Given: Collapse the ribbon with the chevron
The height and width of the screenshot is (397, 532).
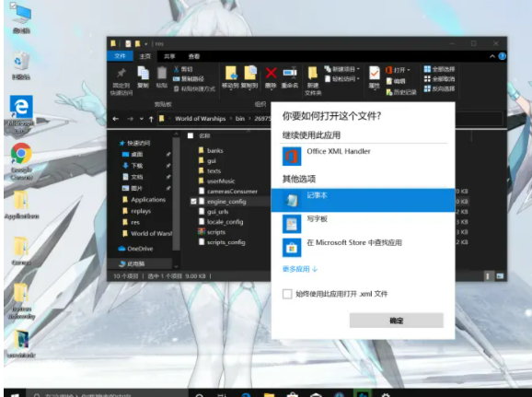Looking at the screenshot, I should (x=492, y=56).
